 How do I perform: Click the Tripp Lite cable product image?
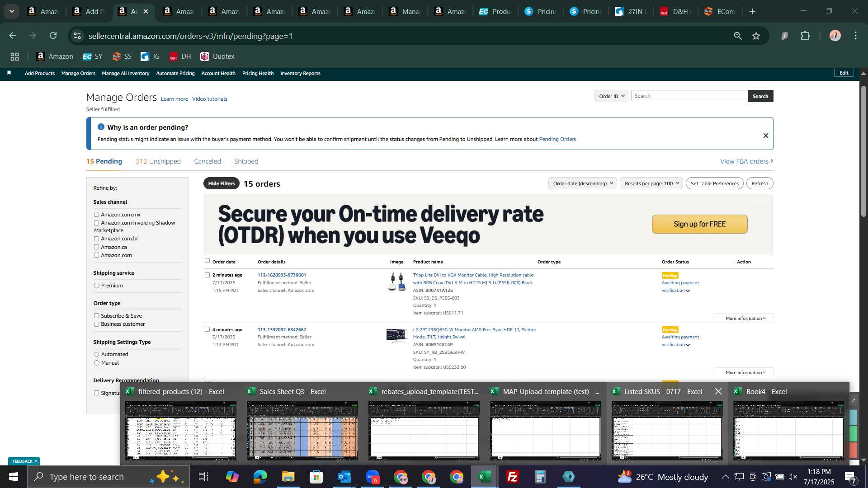397,282
